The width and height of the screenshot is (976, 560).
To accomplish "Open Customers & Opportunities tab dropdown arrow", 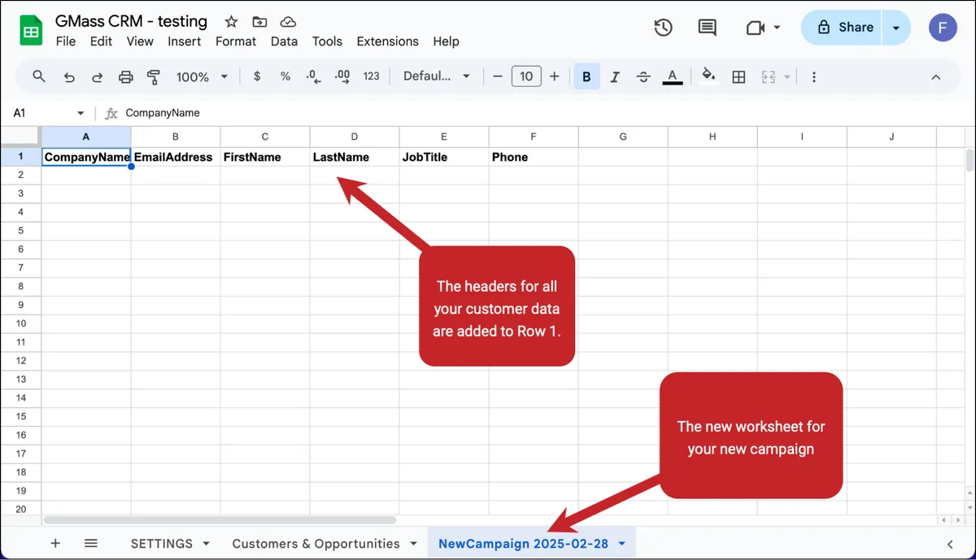I will [x=413, y=544].
